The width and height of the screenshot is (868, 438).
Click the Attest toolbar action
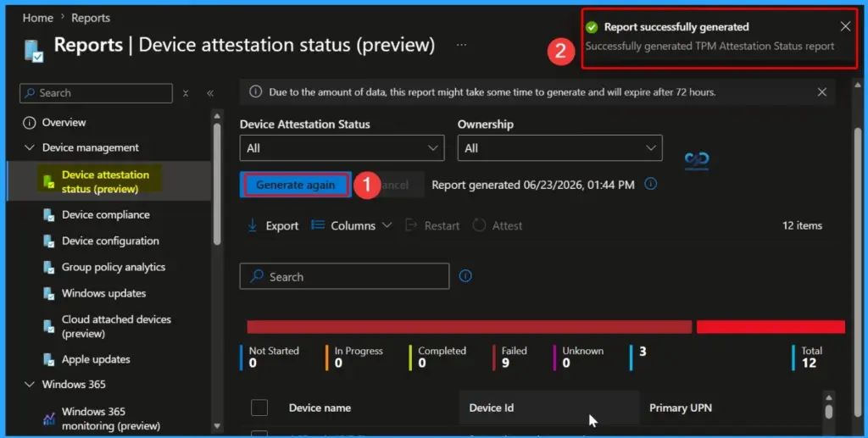[x=497, y=225]
